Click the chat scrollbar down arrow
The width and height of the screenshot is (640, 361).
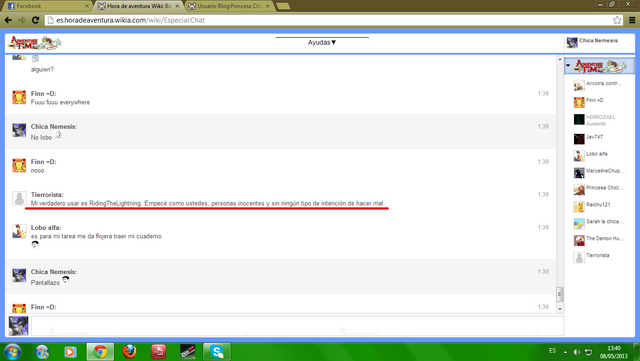coord(560,309)
